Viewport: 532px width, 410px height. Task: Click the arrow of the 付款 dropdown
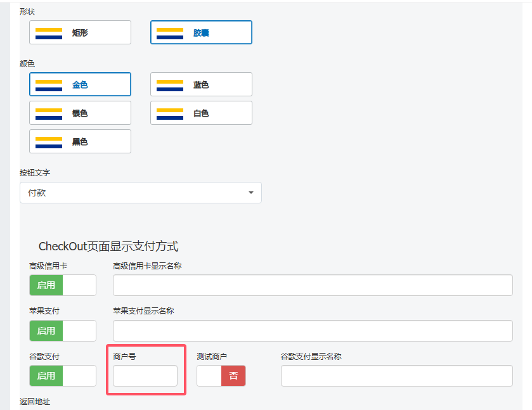(251, 193)
